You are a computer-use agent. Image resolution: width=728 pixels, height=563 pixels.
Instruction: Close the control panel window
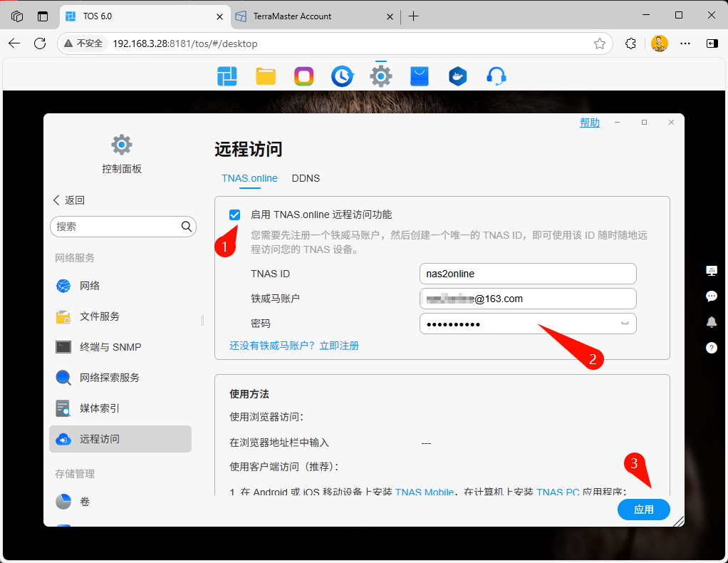point(671,122)
